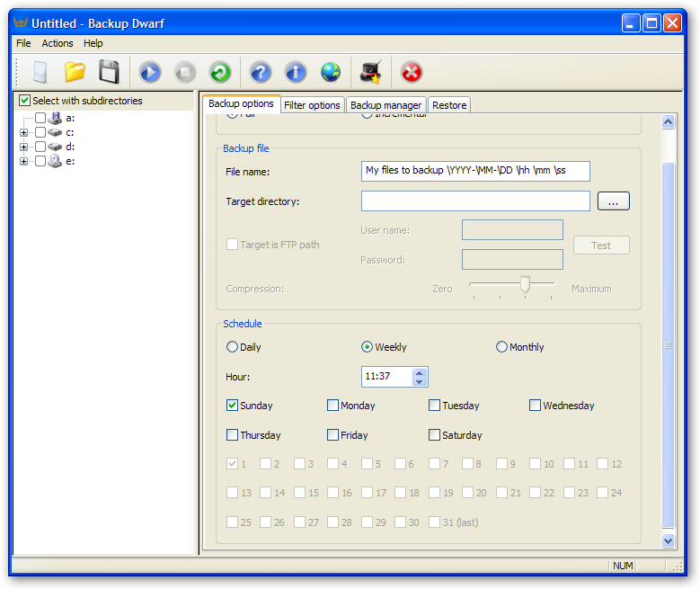Image resolution: width=700 pixels, height=589 pixels.
Task: Decrease the Hour with spinner down arrow
Action: pos(420,381)
